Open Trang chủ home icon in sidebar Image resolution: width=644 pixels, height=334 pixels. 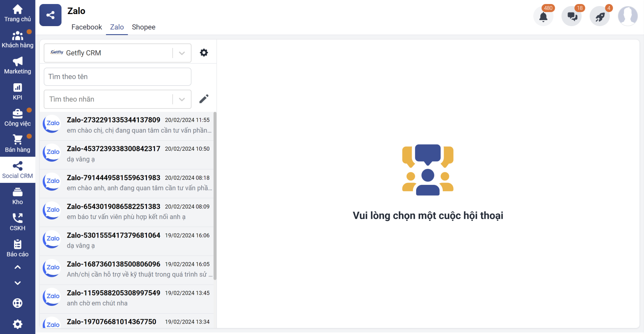pos(17,13)
